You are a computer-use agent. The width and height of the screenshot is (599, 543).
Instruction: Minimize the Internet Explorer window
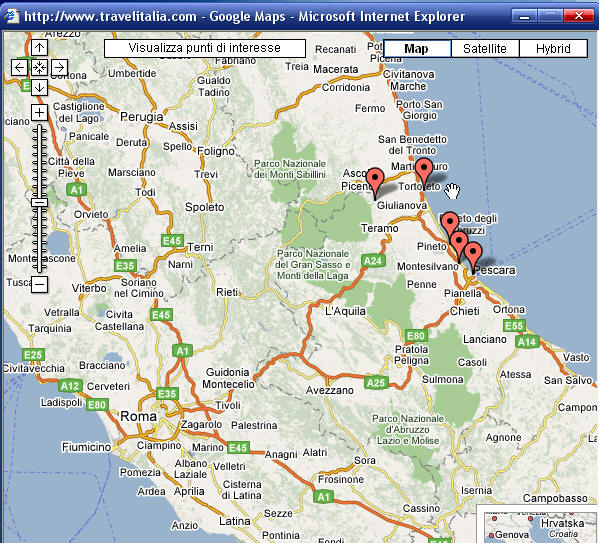point(524,16)
